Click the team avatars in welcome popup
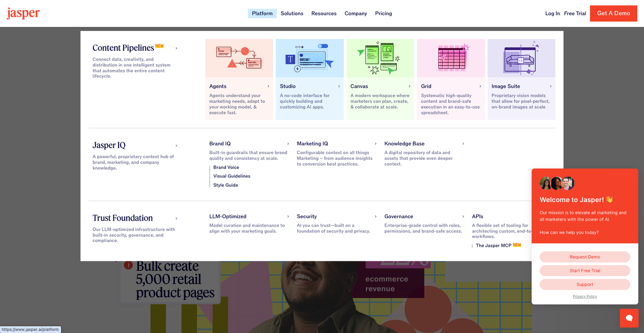 pyautogui.click(x=557, y=183)
